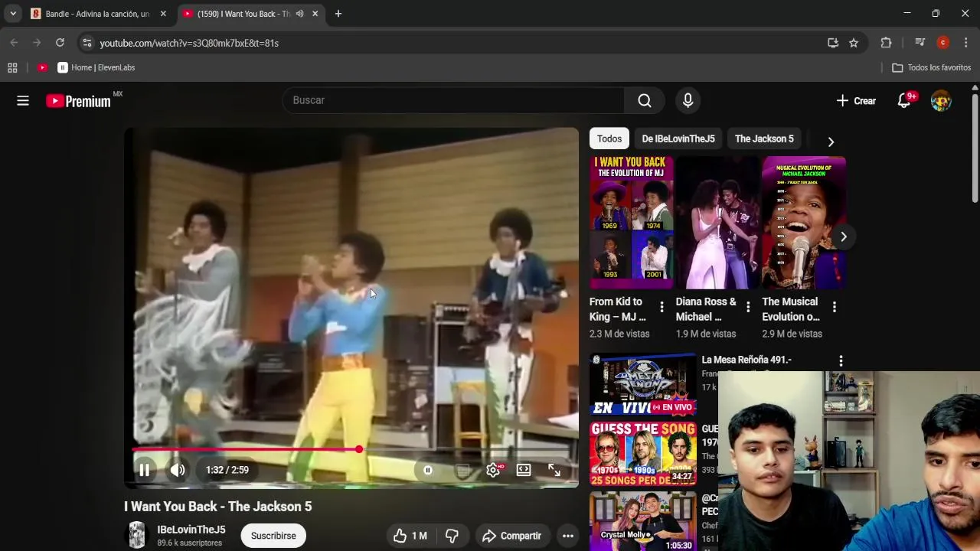The image size is (980, 551).
Task: Toggle subtitles in the video player
Action: [x=462, y=470]
